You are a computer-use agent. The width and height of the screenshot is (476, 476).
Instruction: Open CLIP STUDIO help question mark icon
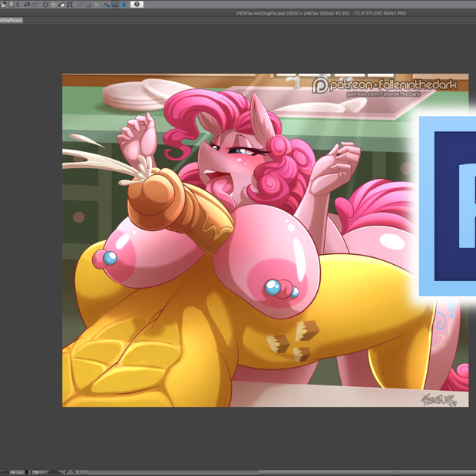click(137, 5)
